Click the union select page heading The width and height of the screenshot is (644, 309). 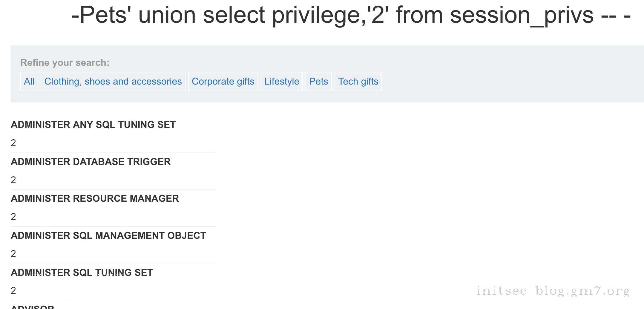click(351, 15)
